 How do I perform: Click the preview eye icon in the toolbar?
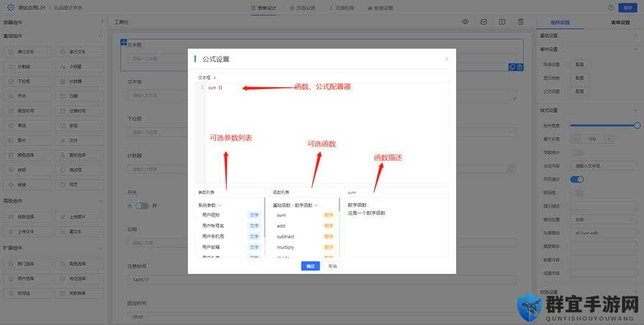tap(465, 22)
